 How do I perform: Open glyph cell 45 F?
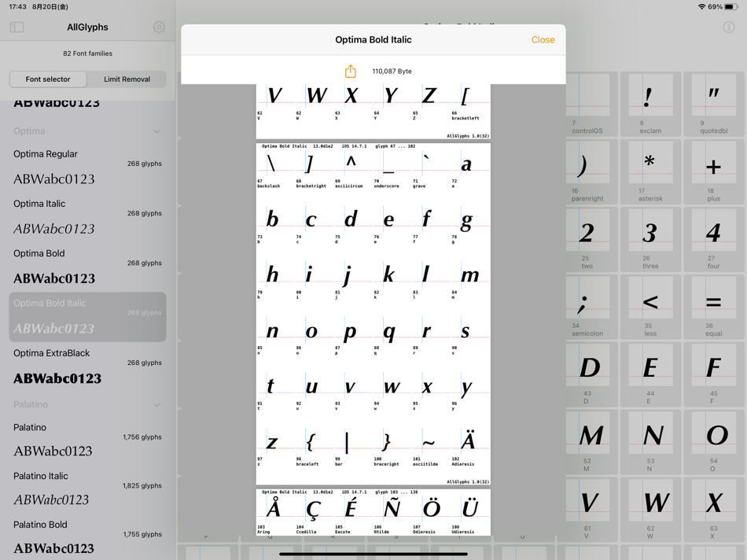(713, 374)
